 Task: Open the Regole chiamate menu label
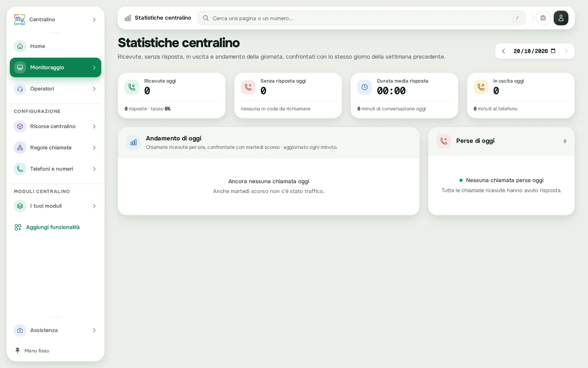click(x=51, y=148)
